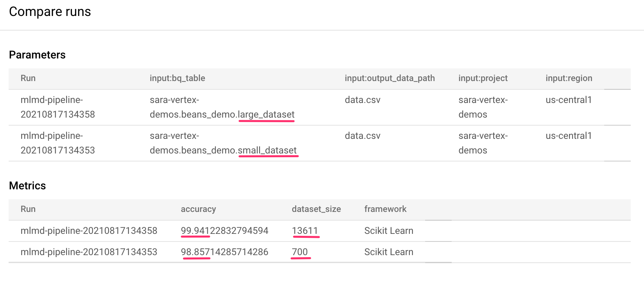The image size is (644, 289).
Task: Select data.csv in the large_dataset run row
Action: pyautogui.click(x=362, y=100)
